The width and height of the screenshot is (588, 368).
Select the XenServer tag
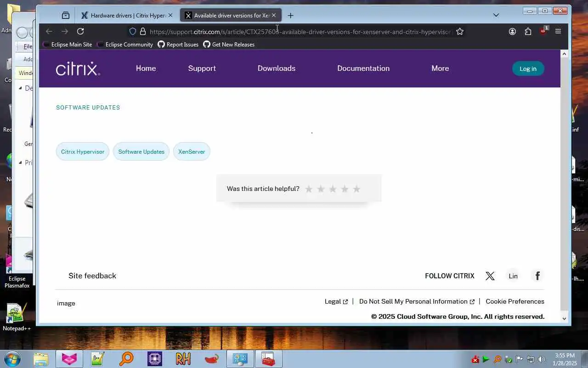[192, 151]
